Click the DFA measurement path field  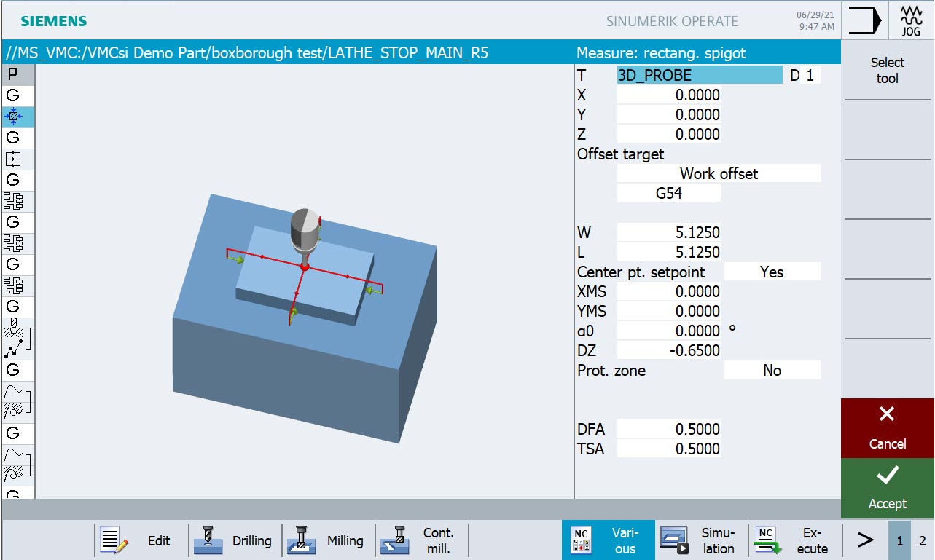pos(668,429)
